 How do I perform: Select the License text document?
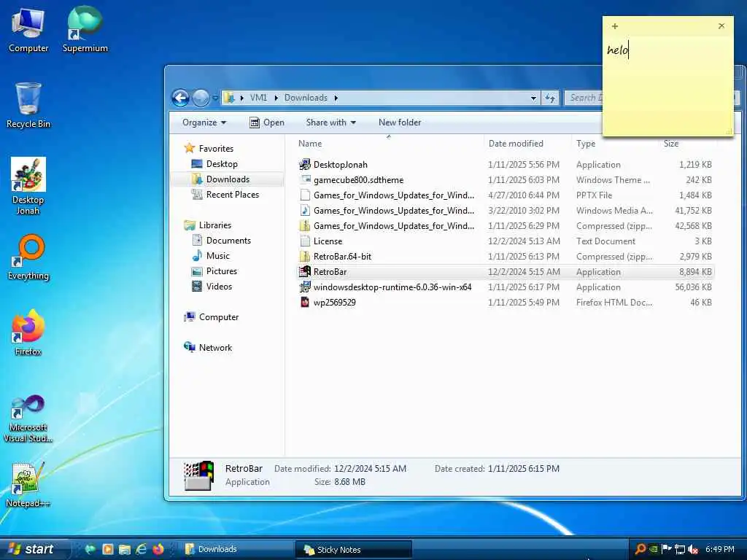(x=505, y=241)
